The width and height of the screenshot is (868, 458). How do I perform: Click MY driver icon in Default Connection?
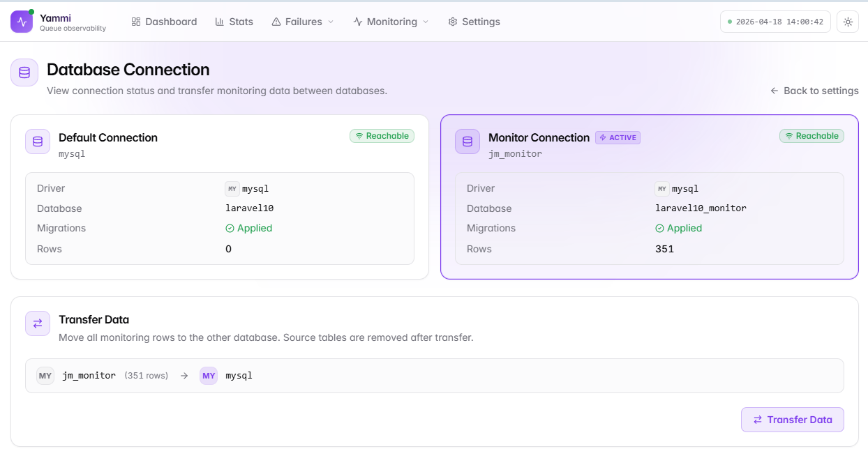coord(232,189)
